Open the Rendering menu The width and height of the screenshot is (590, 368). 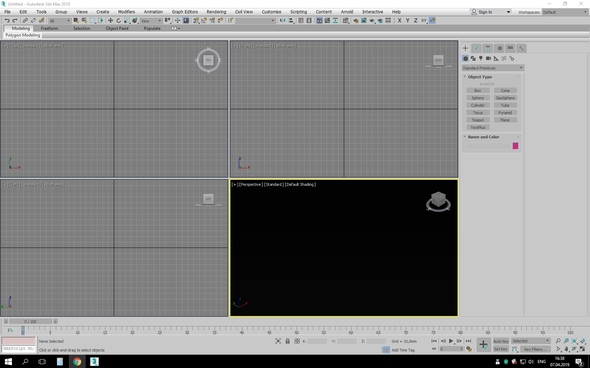point(216,12)
